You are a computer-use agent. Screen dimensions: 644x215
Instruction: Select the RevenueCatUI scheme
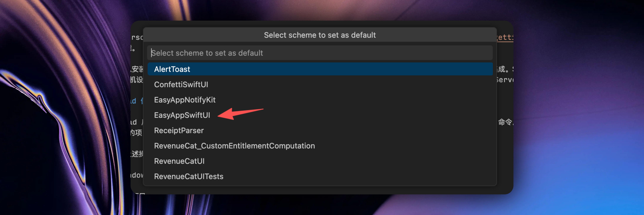179,161
